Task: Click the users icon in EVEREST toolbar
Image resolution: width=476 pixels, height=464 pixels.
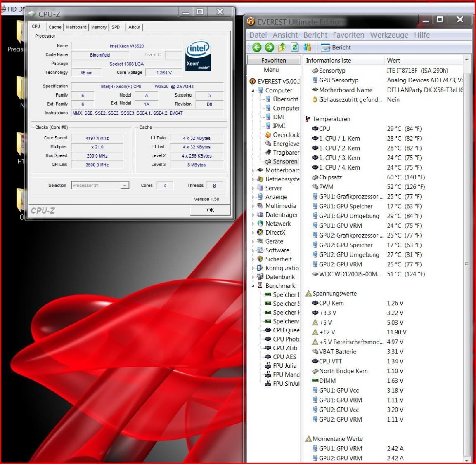Action: point(308,47)
